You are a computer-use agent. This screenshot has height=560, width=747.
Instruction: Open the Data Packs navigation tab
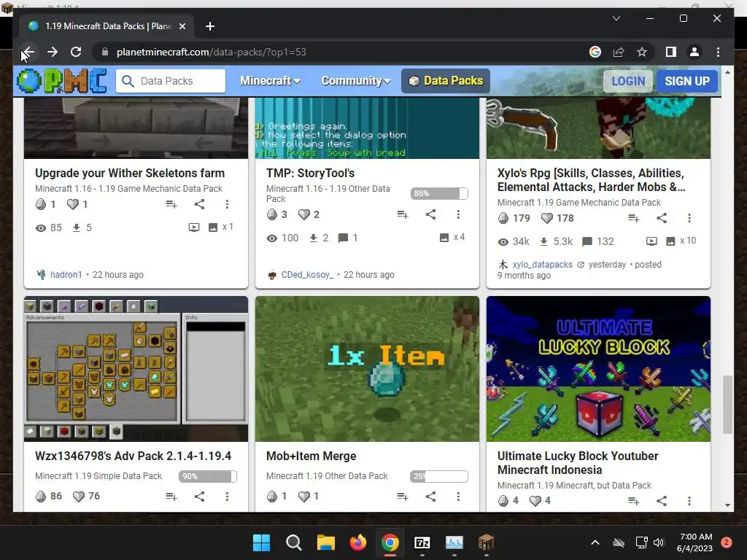(446, 81)
